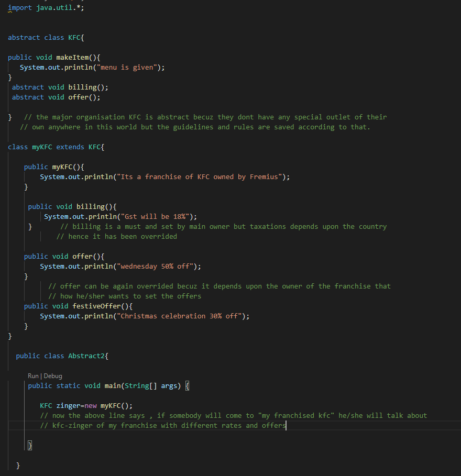The width and height of the screenshot is (461, 476).
Task: Click comment 'kfc-zinger of my franchise'
Action: click(163, 426)
